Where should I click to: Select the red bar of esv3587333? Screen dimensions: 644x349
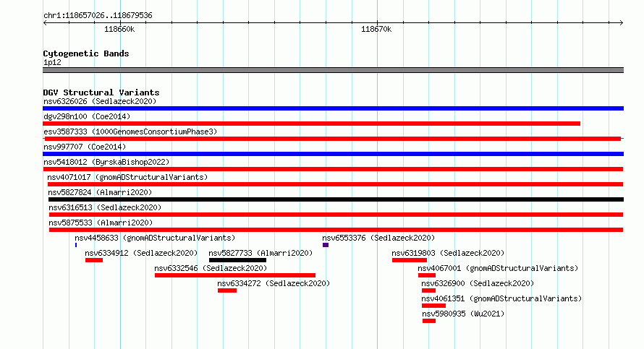333,139
